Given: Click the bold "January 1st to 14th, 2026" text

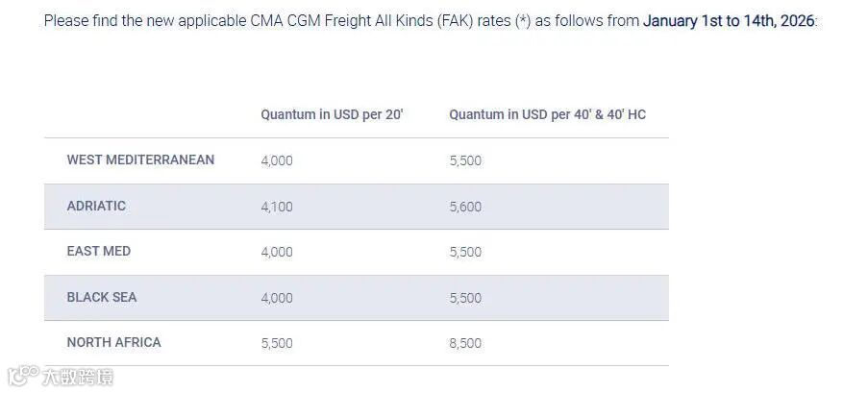Looking at the screenshot, I should click(729, 20).
